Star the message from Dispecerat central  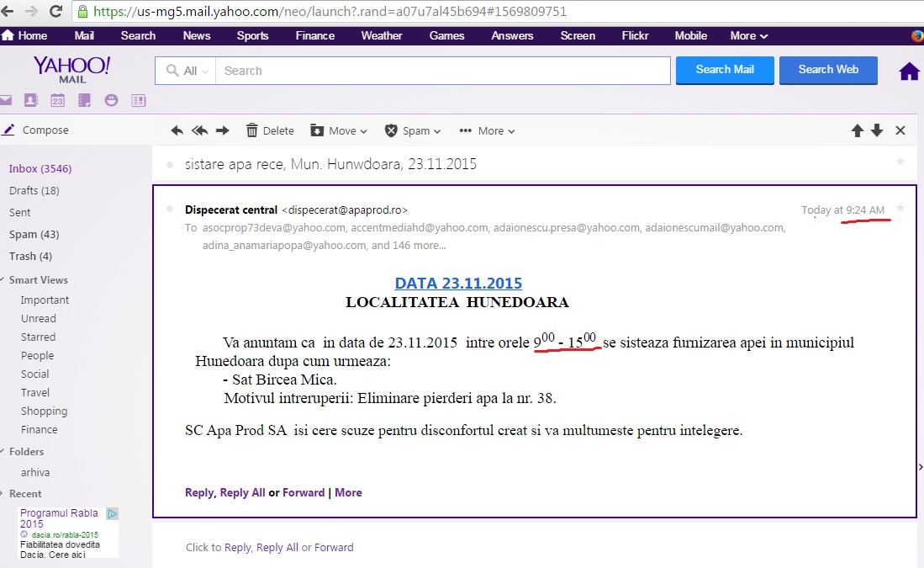coord(900,208)
